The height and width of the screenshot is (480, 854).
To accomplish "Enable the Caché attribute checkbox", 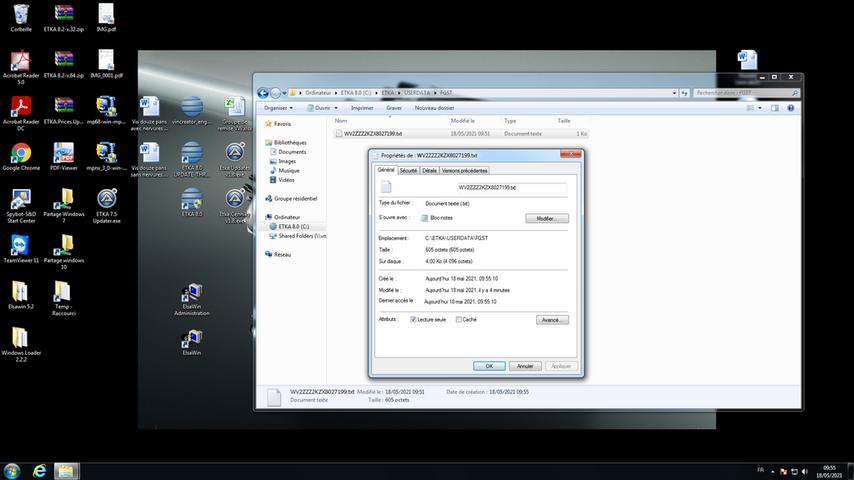I will [x=459, y=319].
